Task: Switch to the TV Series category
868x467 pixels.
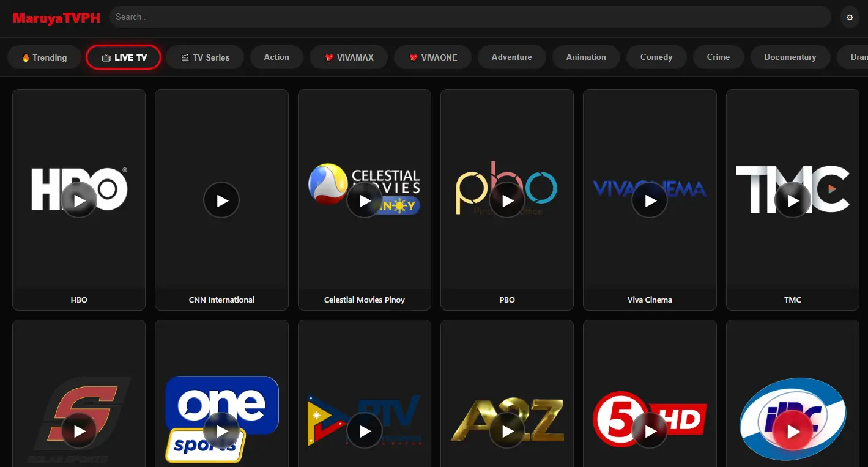Action: click(205, 57)
